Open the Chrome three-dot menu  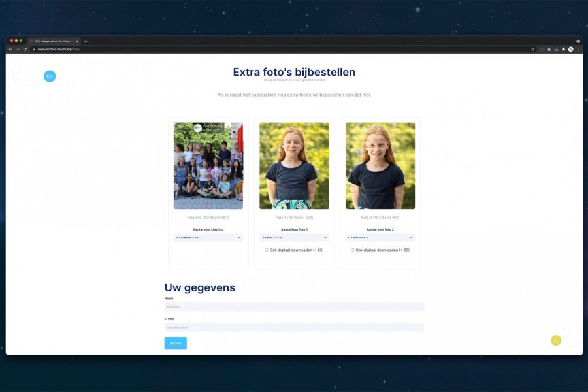click(x=578, y=49)
